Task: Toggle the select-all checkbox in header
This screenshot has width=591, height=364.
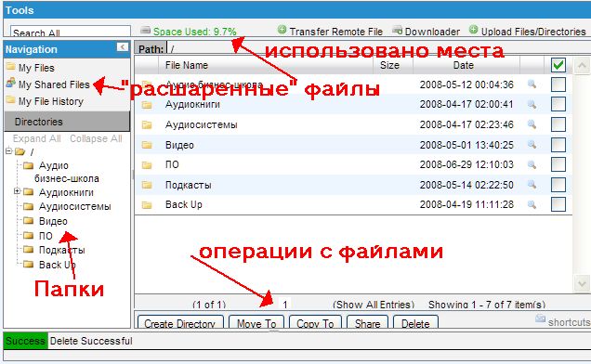Action: (x=558, y=65)
